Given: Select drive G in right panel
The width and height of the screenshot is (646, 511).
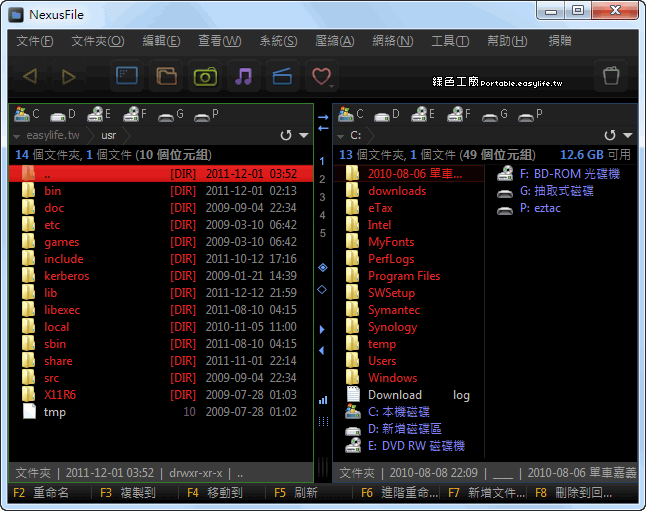Looking at the screenshot, I should tap(494, 114).
